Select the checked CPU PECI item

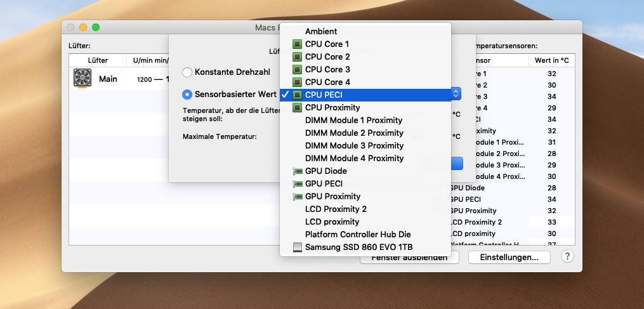click(324, 95)
